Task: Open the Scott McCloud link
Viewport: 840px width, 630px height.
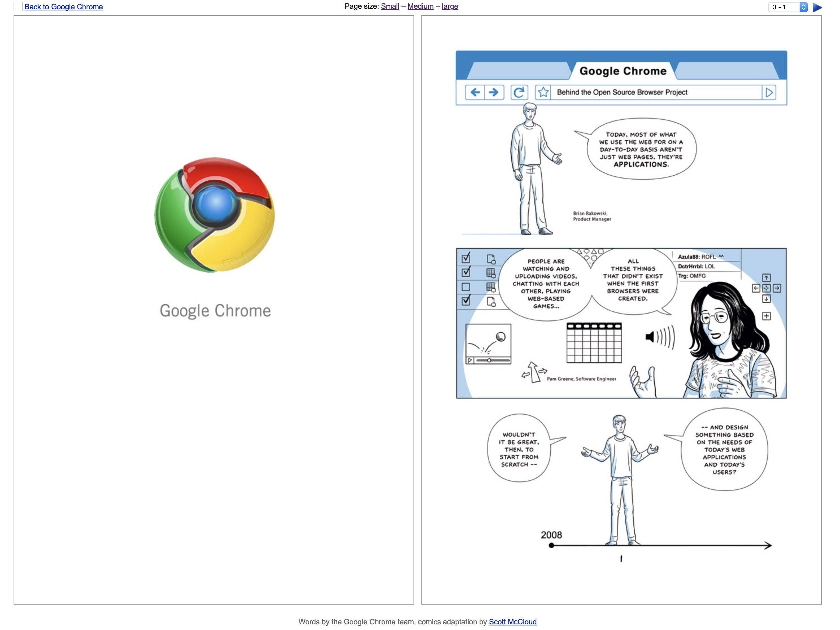Action: pos(513,622)
